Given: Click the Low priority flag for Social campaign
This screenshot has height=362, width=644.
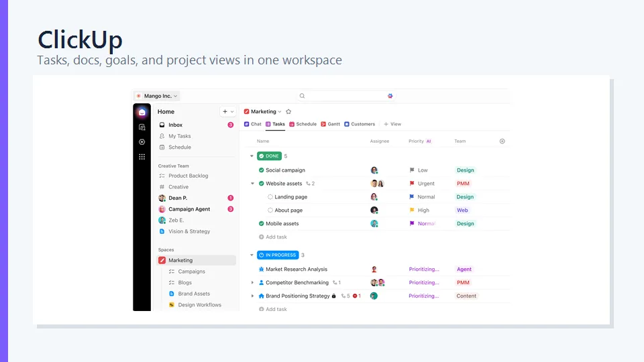Looking at the screenshot, I should pos(412,170).
